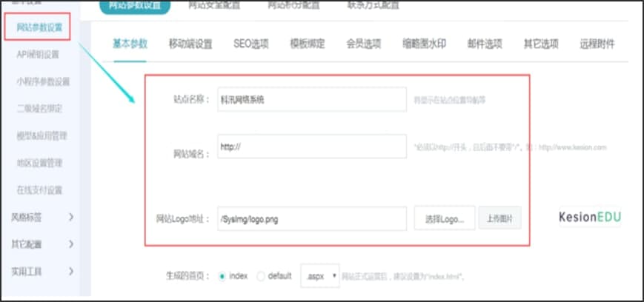Viewport: 644px width, 302px height.
Task: Click the 上传图片 button
Action: [x=499, y=218]
